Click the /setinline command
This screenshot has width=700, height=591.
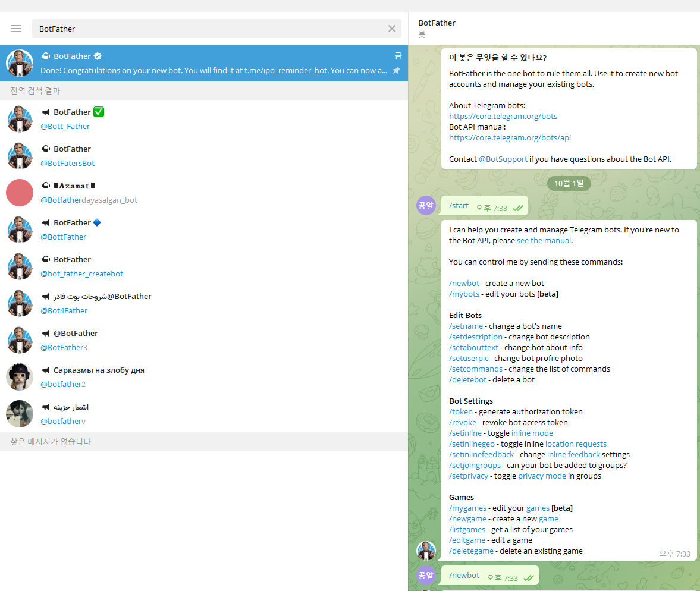click(x=466, y=433)
